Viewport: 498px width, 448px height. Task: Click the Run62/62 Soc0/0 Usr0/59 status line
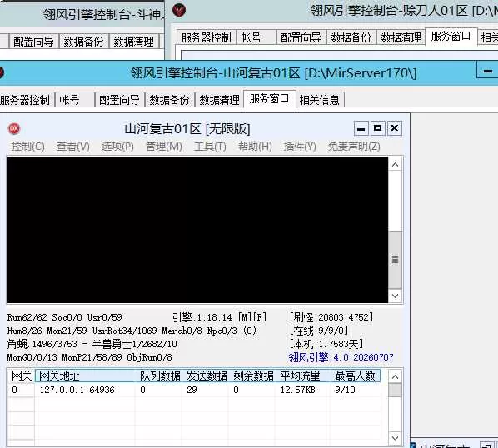(x=65, y=317)
